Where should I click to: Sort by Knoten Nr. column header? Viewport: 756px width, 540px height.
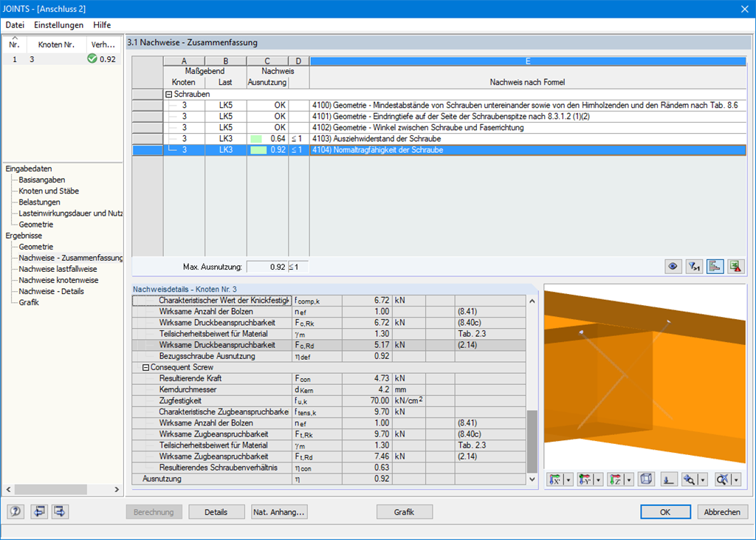point(56,44)
